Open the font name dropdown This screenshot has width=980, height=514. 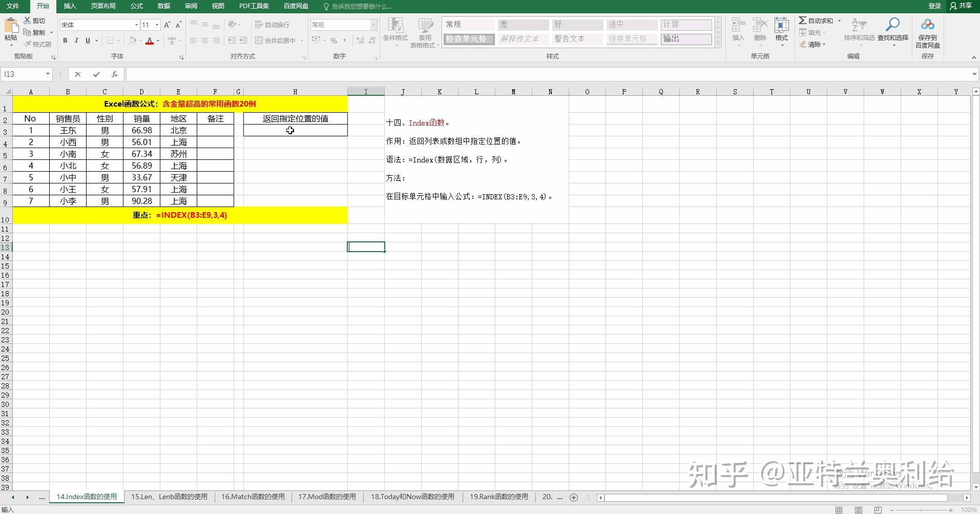[x=136, y=24]
